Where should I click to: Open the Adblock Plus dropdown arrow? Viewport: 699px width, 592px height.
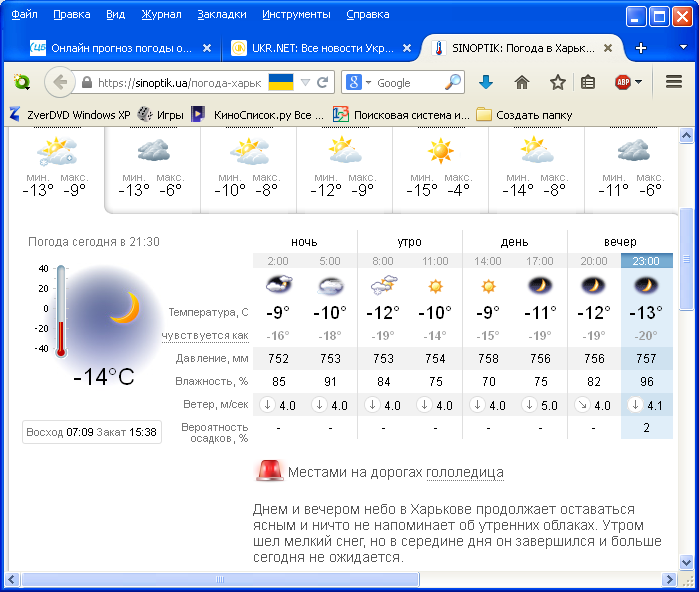coord(638,82)
